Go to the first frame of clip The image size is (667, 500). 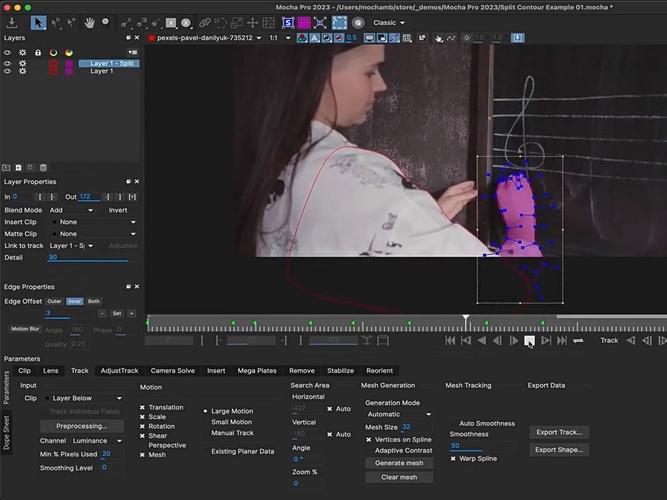point(450,340)
